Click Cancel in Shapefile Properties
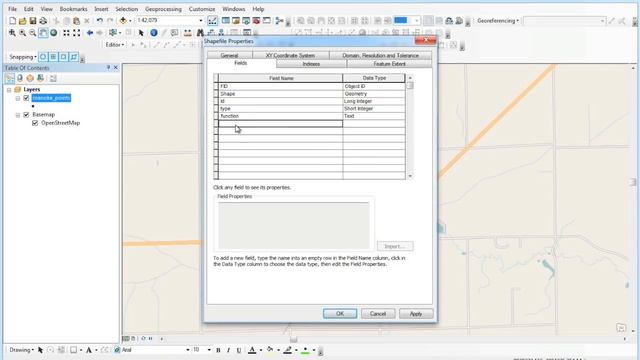Viewport: 640px width, 360px height. (378, 313)
